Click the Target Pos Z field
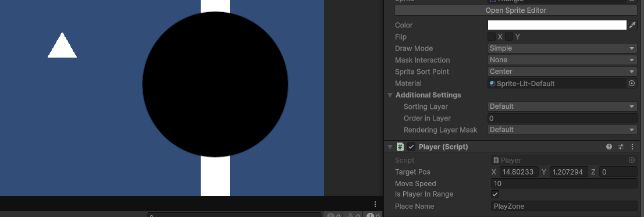 (x=618, y=172)
